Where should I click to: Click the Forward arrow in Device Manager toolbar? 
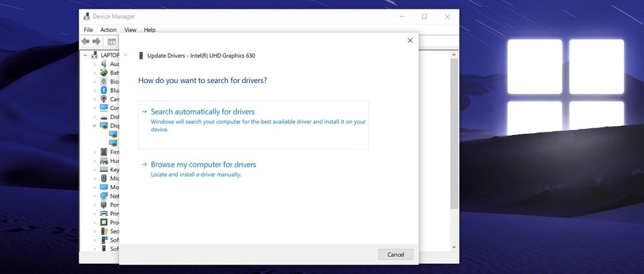coord(96,42)
